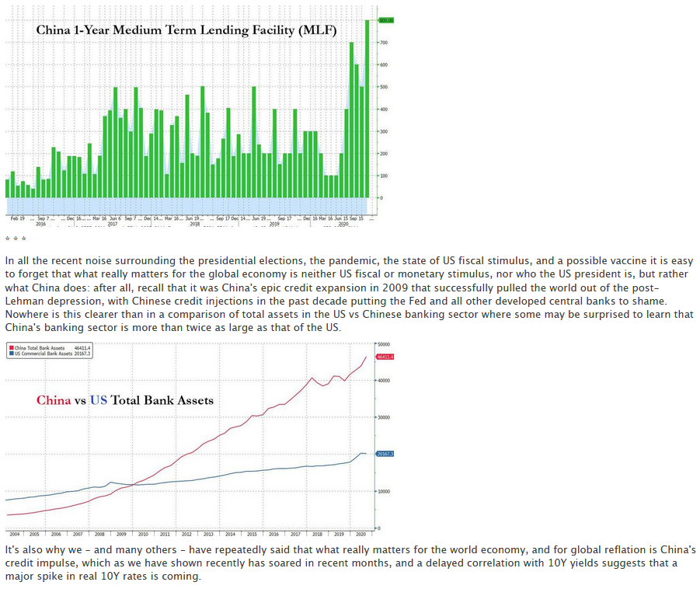Click the green 800.00 value label
Viewport: 700px width, 589px height.
tap(386, 20)
